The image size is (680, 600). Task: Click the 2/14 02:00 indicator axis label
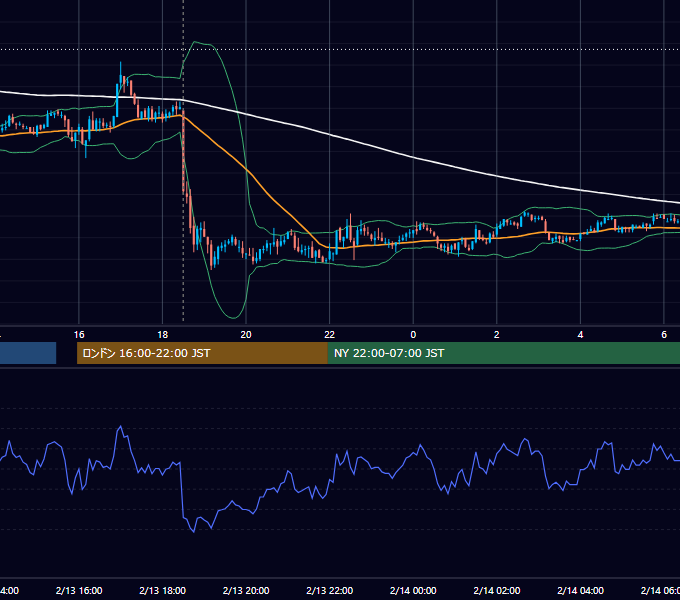pos(497,590)
